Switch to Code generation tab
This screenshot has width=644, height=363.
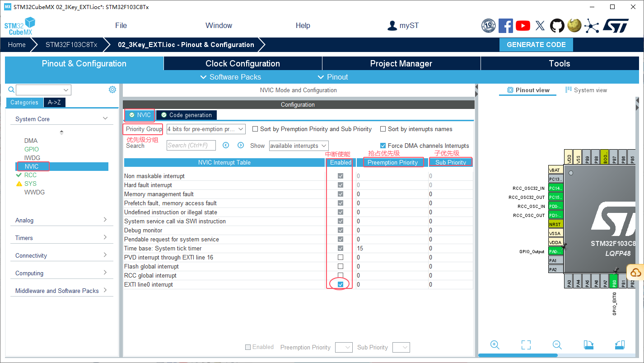click(187, 115)
